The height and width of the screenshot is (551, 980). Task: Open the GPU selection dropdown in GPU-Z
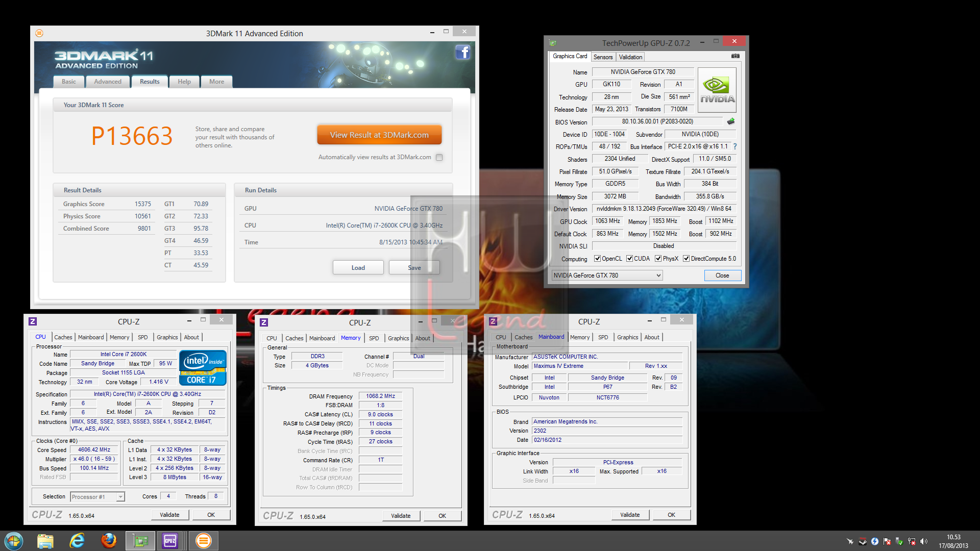point(607,275)
